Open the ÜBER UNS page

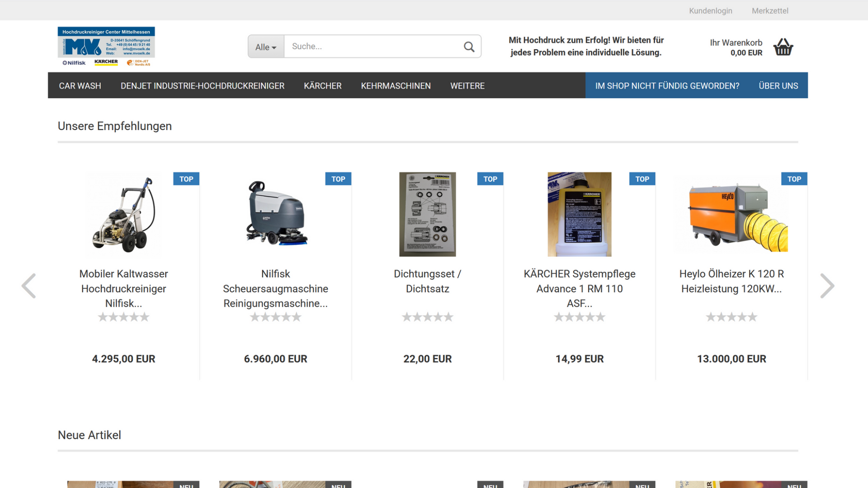(x=778, y=86)
